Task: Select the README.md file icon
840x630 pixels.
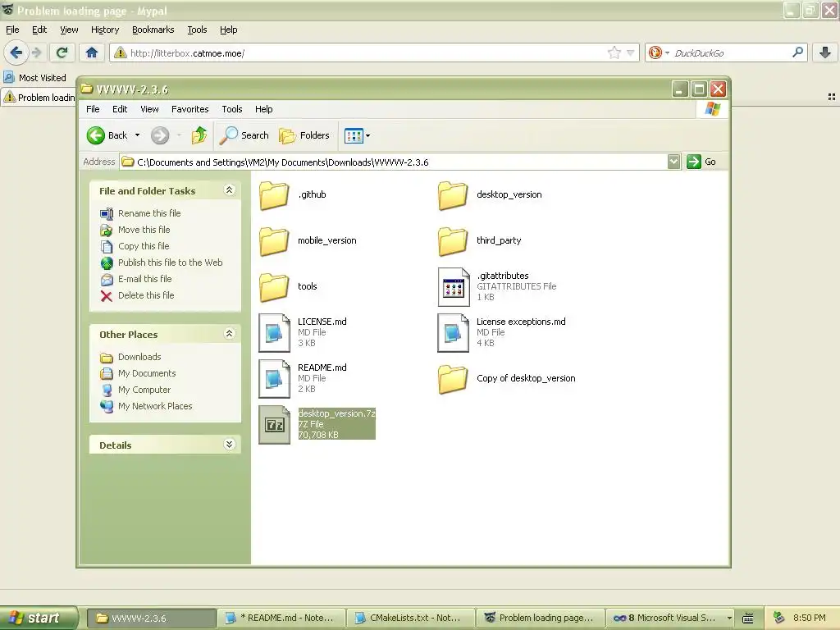Action: click(274, 379)
